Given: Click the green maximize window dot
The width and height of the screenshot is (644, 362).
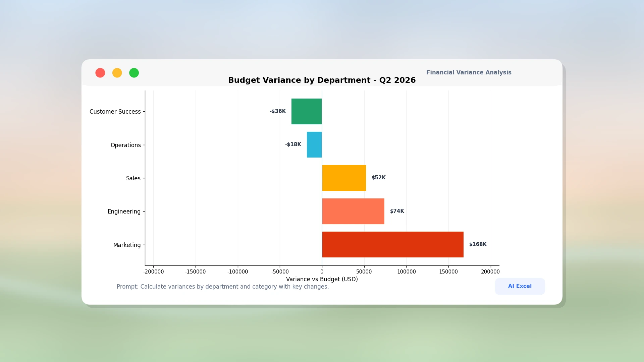Looking at the screenshot, I should (x=134, y=73).
